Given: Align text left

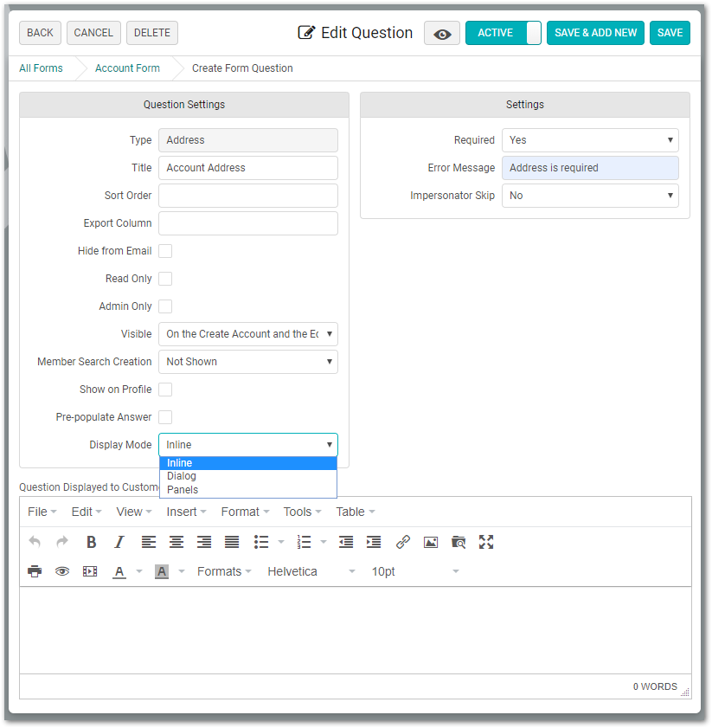Looking at the screenshot, I should coord(149,542).
